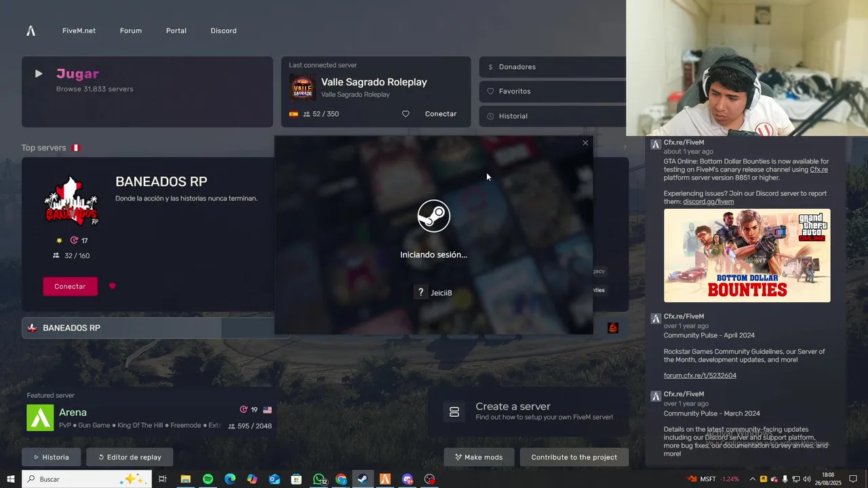Open Task View in taskbar

point(163,479)
